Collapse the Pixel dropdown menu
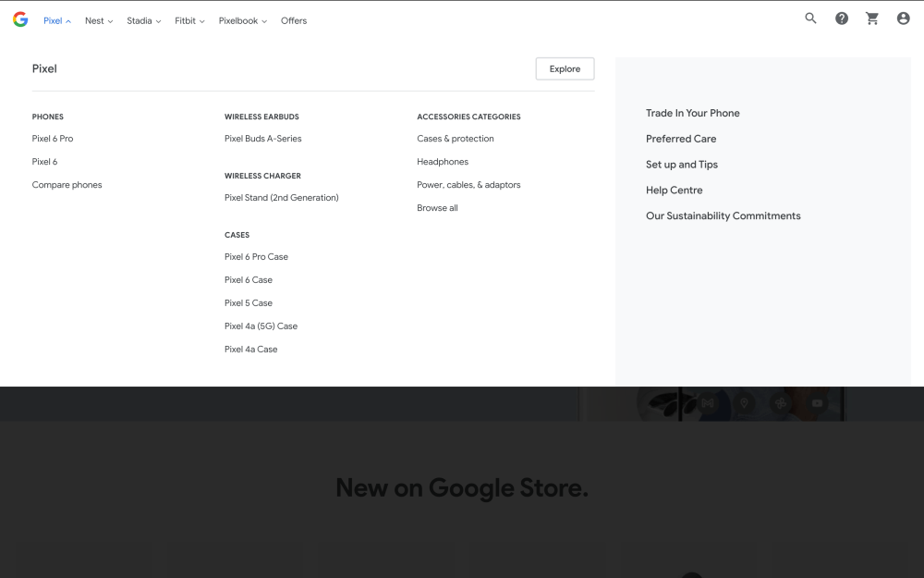 (x=56, y=20)
